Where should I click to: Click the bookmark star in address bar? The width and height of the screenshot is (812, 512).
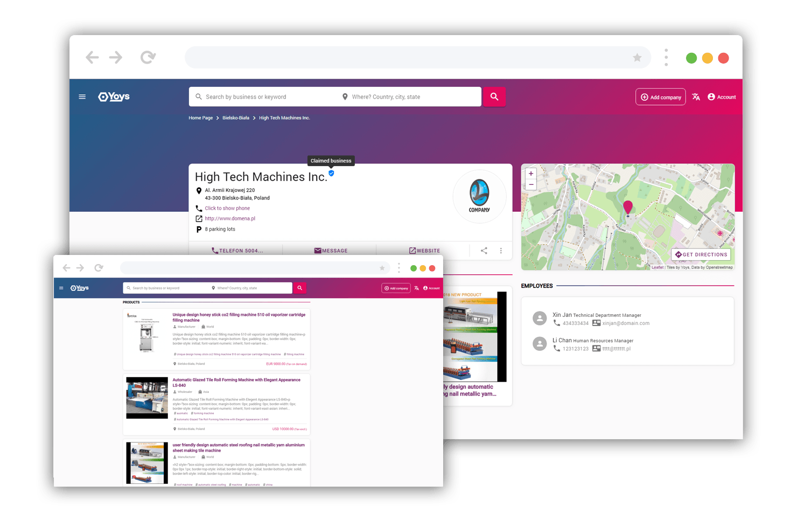[x=637, y=58]
